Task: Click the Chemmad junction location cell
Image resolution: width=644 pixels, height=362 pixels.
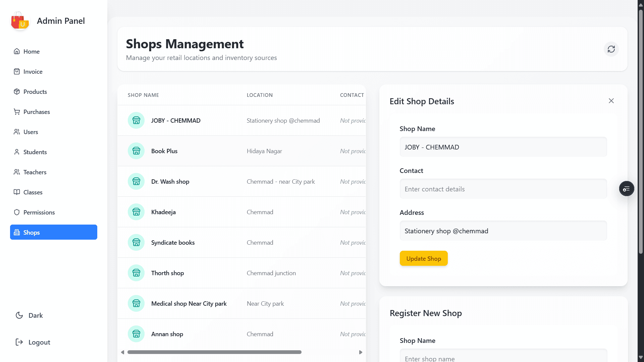Action: [271, 273]
